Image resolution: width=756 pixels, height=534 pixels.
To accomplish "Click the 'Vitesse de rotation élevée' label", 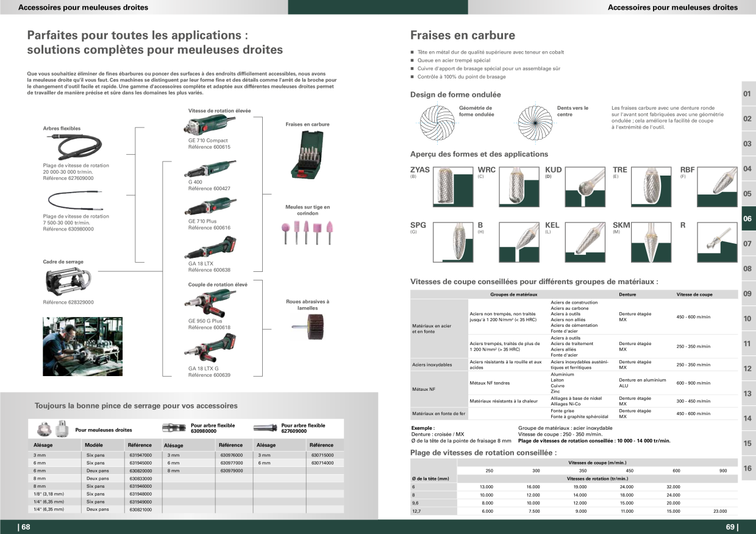I will coord(219,111).
